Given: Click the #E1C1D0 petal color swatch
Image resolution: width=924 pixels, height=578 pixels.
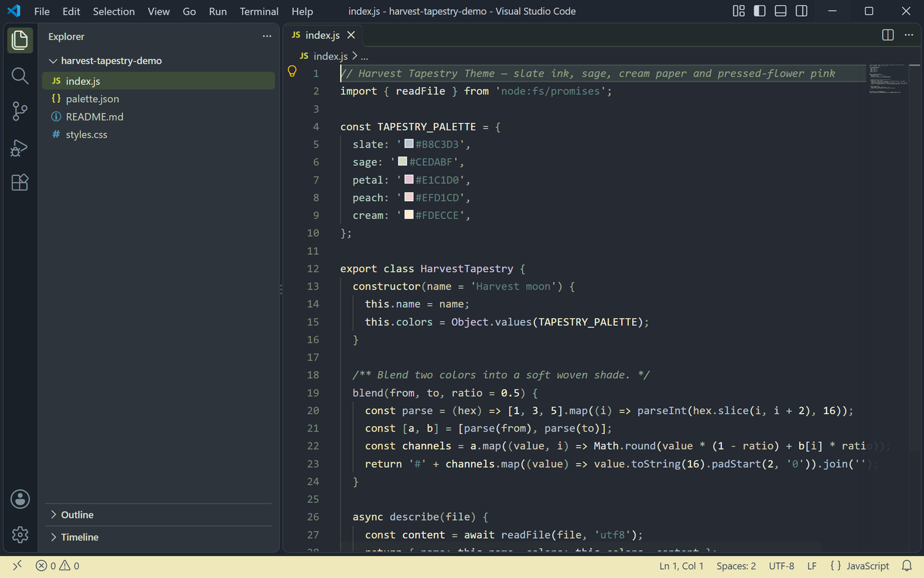Looking at the screenshot, I should point(409,179).
